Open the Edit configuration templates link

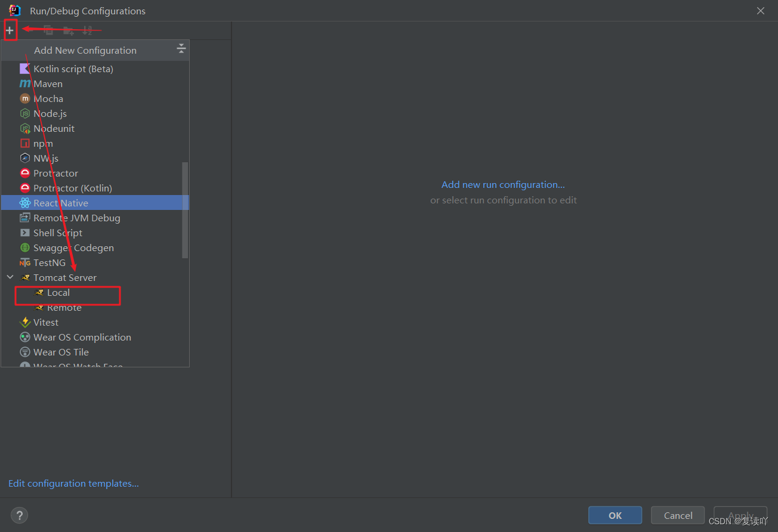[73, 484]
